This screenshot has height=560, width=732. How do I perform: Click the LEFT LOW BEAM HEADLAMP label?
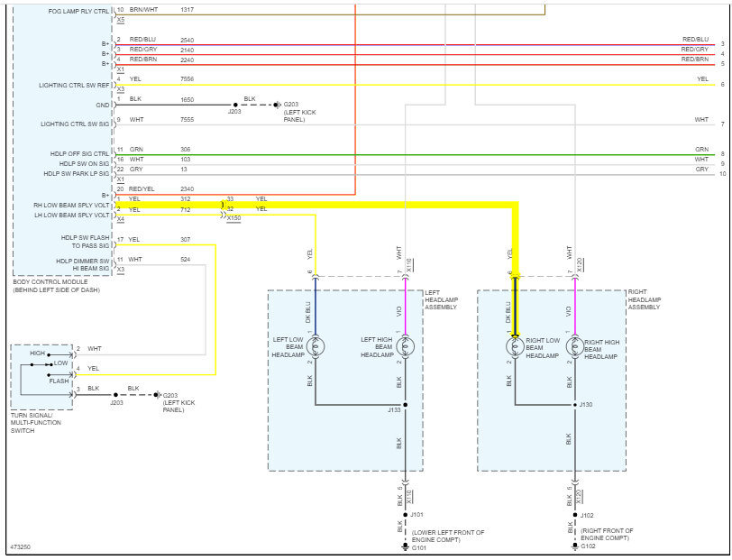288,347
